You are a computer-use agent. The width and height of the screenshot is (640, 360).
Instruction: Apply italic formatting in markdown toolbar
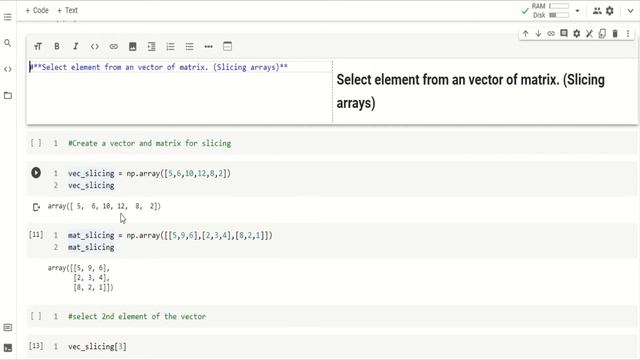76,47
